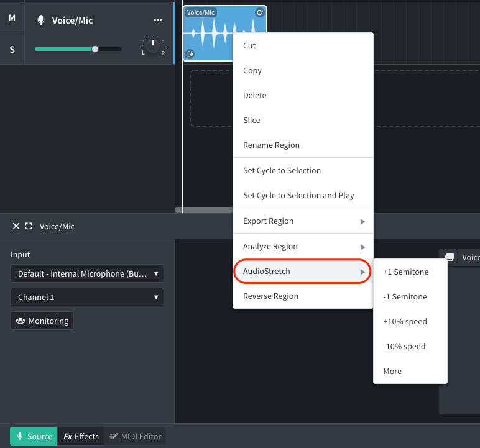Click the horizontal timeline scrollbar

pyautogui.click(x=204, y=209)
